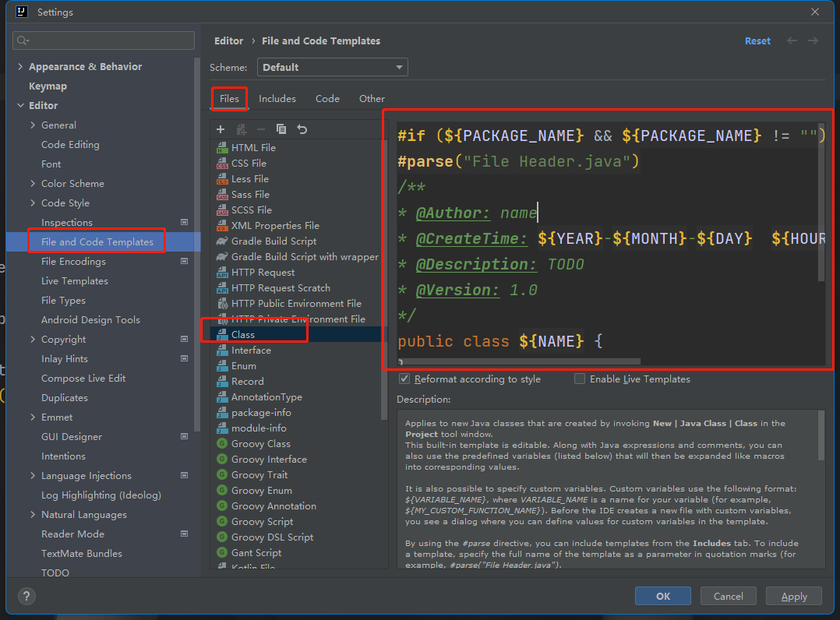Switch to the Code tab

(x=327, y=98)
